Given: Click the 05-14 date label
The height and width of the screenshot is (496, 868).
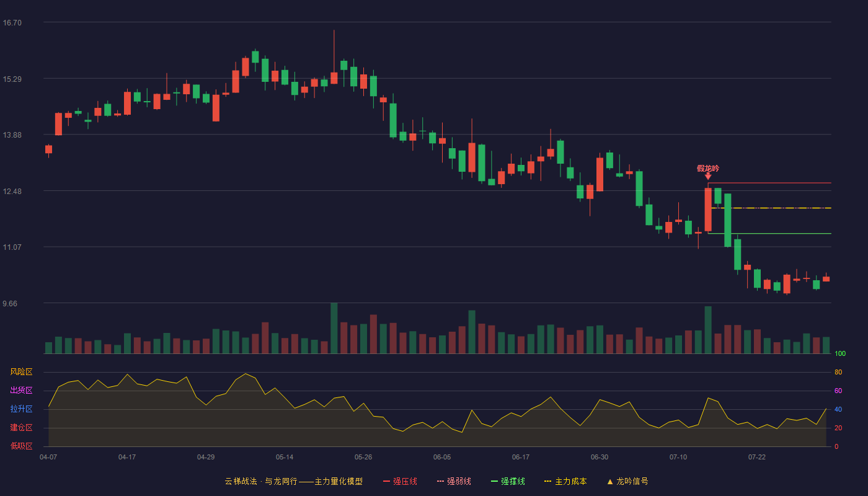Looking at the screenshot, I should click(x=285, y=457).
